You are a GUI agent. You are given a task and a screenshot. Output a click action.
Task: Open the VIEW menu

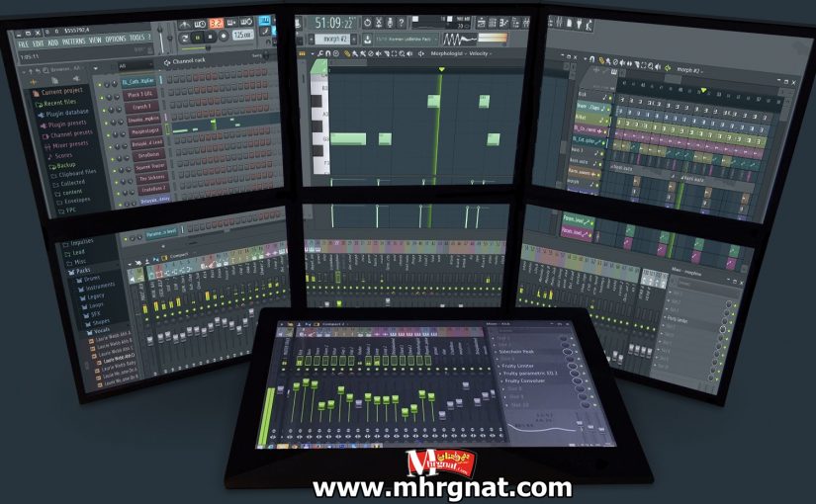click(x=95, y=41)
